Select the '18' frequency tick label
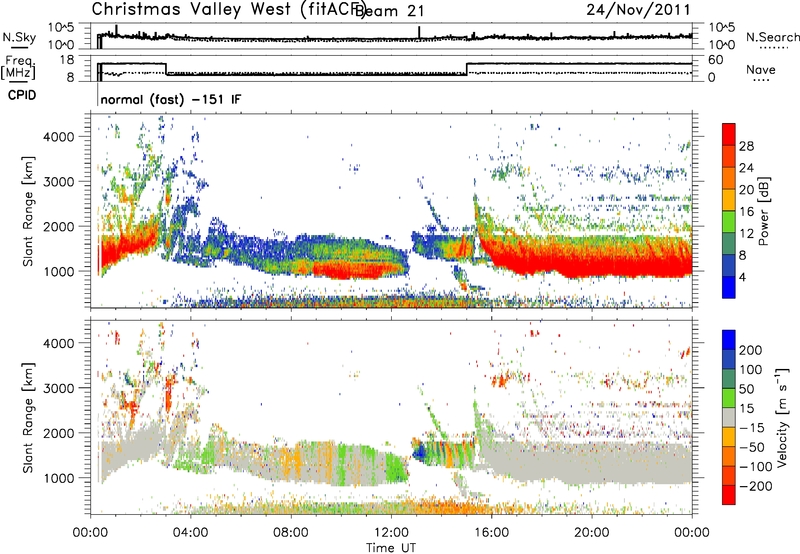Viewport: 800px width, 554px height. coord(66,60)
